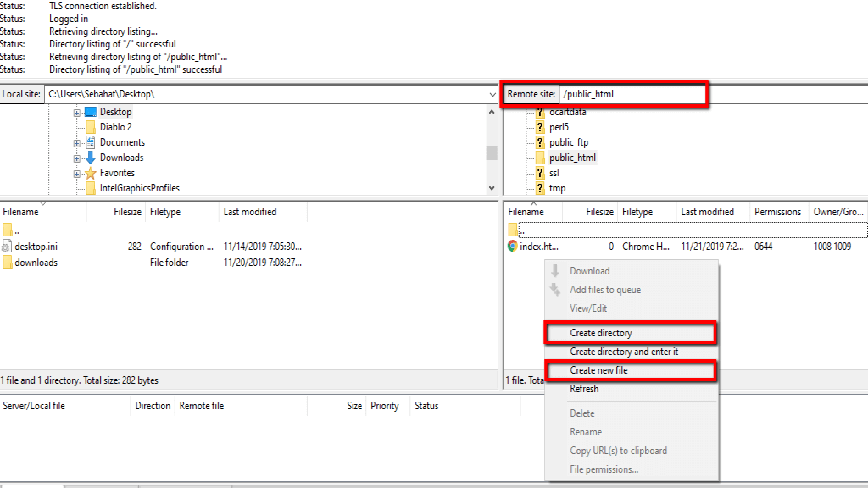Click the Download arrow icon in context menu
The width and height of the screenshot is (868, 488).
point(555,270)
